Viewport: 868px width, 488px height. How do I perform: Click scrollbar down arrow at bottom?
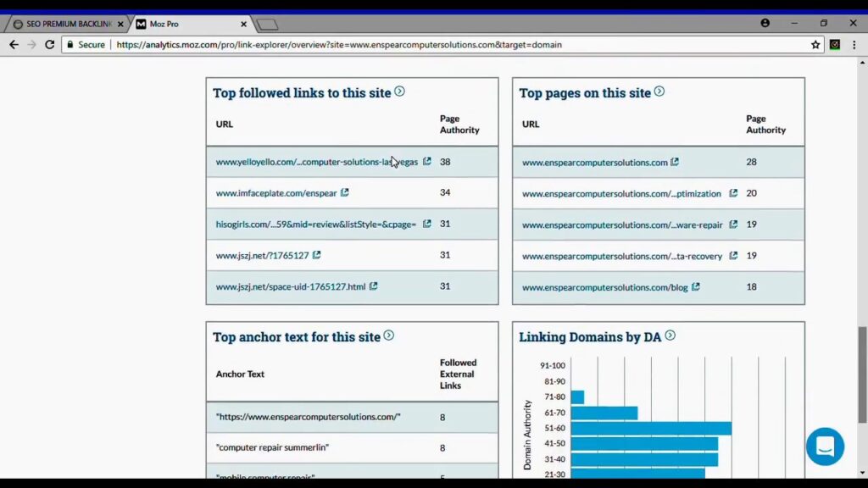point(862,473)
